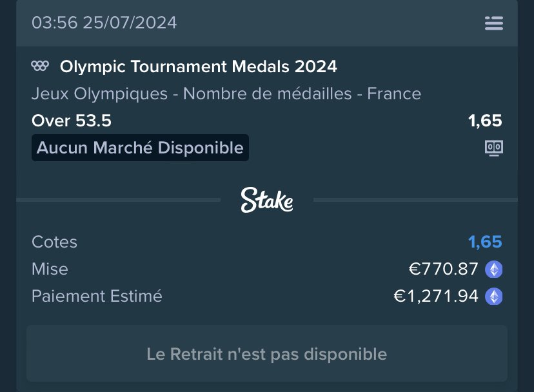Click the Cotes label
Screen dimensions: 534x392
[x=54, y=242]
